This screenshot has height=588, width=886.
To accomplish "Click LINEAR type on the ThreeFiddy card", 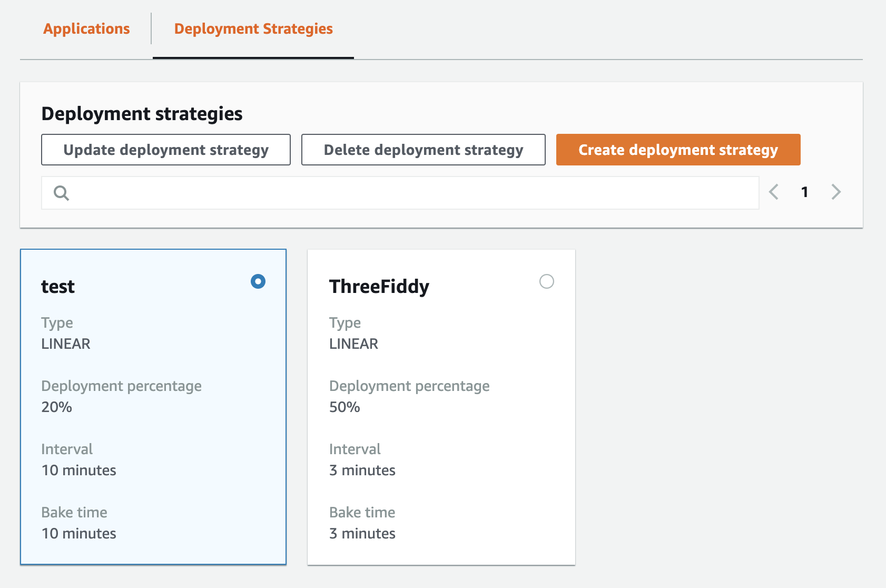I will click(353, 344).
